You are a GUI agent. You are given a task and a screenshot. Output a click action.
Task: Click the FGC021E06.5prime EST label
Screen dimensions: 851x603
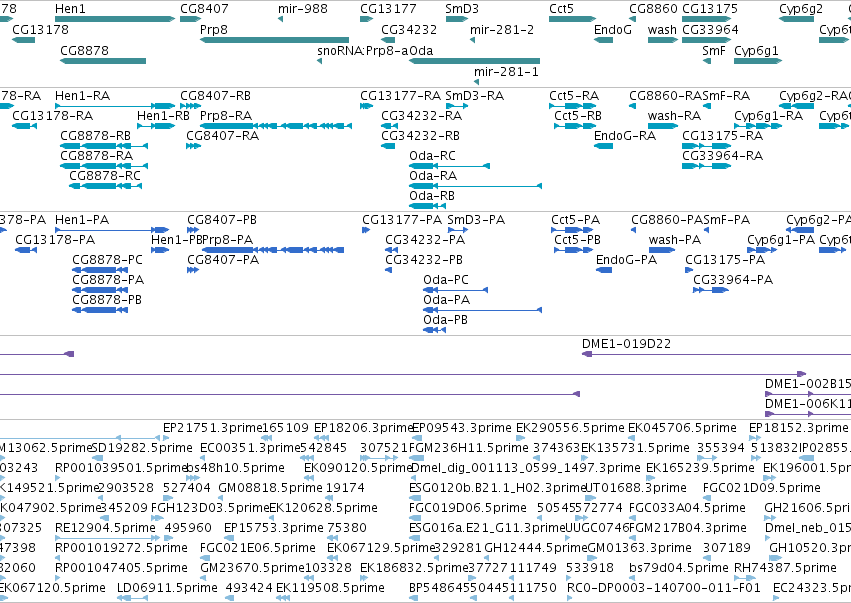click(x=257, y=548)
